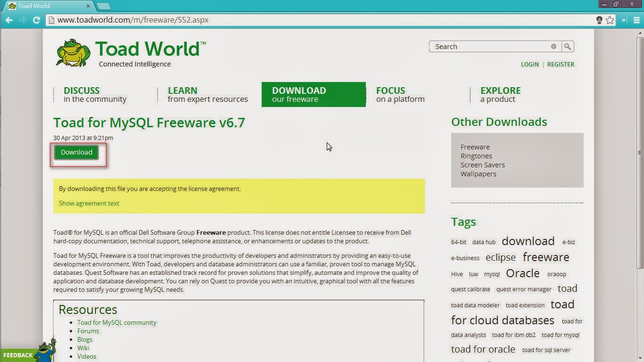Bookmark this page with the star icon

[610, 20]
